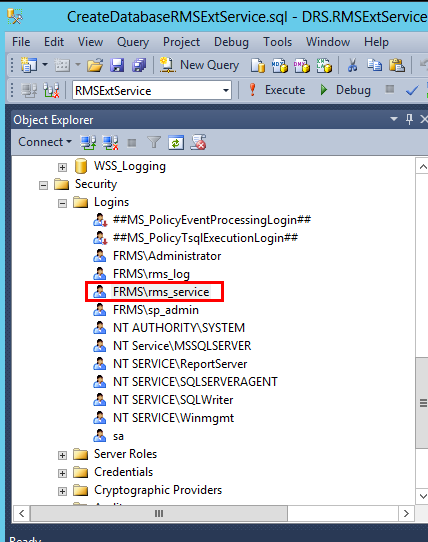Open the File menu
Image resolution: width=428 pixels, height=542 pixels.
click(x=21, y=42)
